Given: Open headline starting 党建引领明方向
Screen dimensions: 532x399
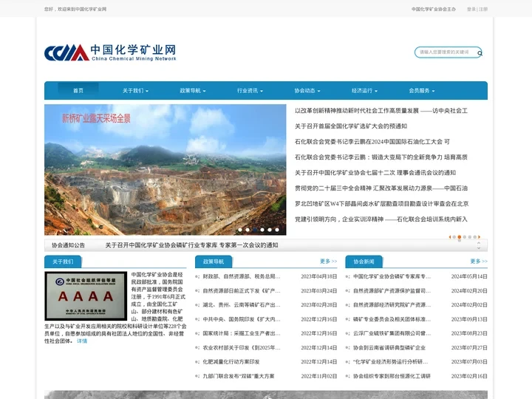Looking at the screenshot, I should tap(381, 219).
